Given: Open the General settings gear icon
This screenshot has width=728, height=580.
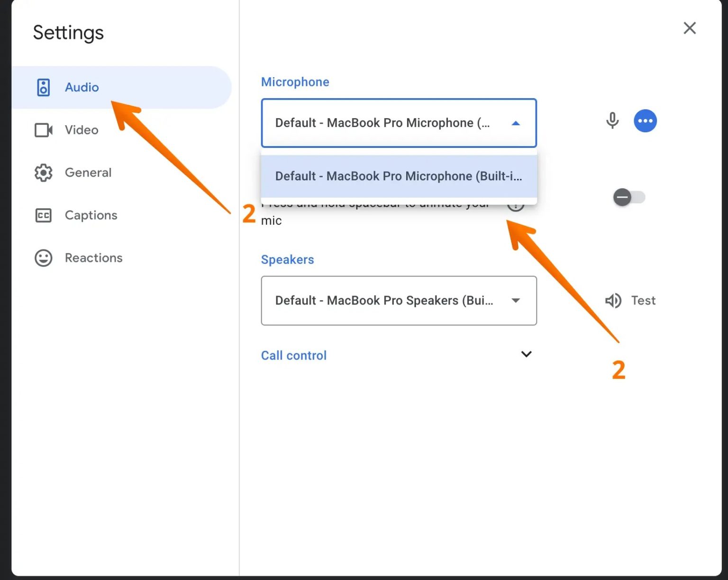Looking at the screenshot, I should pos(43,173).
